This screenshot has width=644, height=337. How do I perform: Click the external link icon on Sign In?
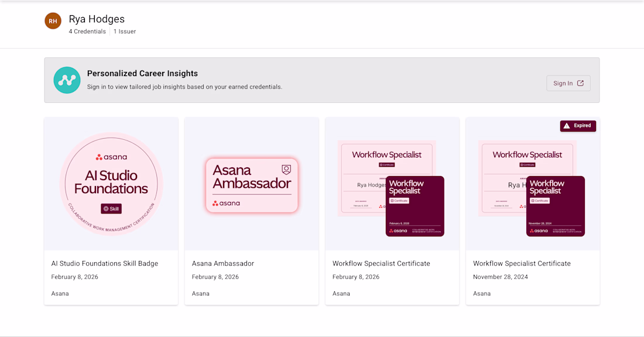tap(580, 83)
